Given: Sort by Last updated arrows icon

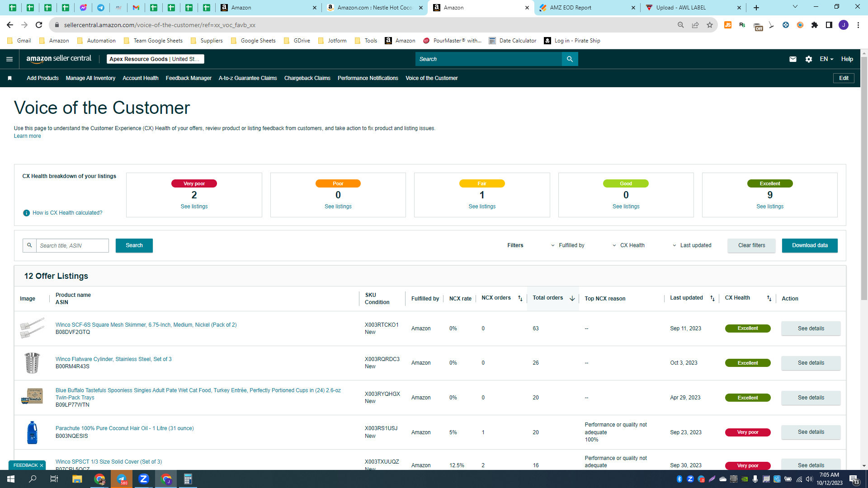Looking at the screenshot, I should point(712,298).
